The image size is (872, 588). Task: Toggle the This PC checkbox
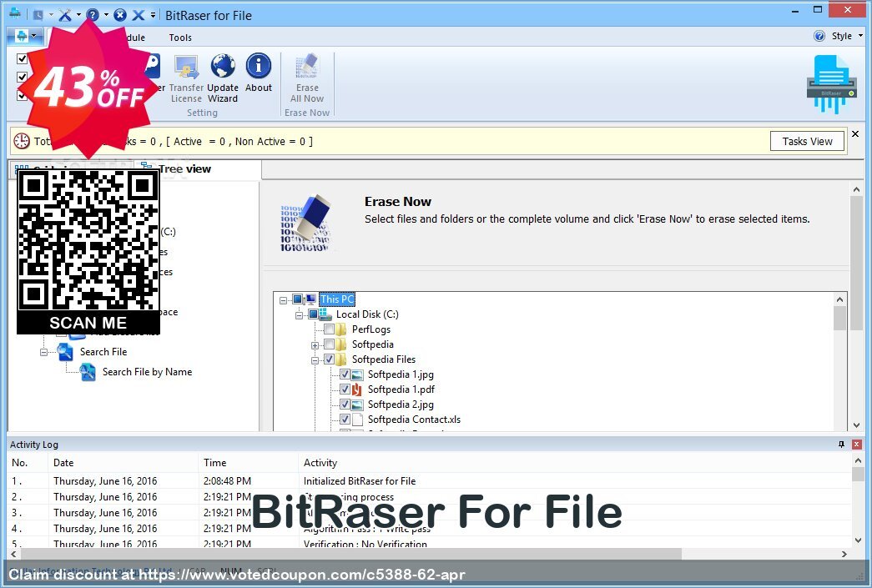click(298, 299)
